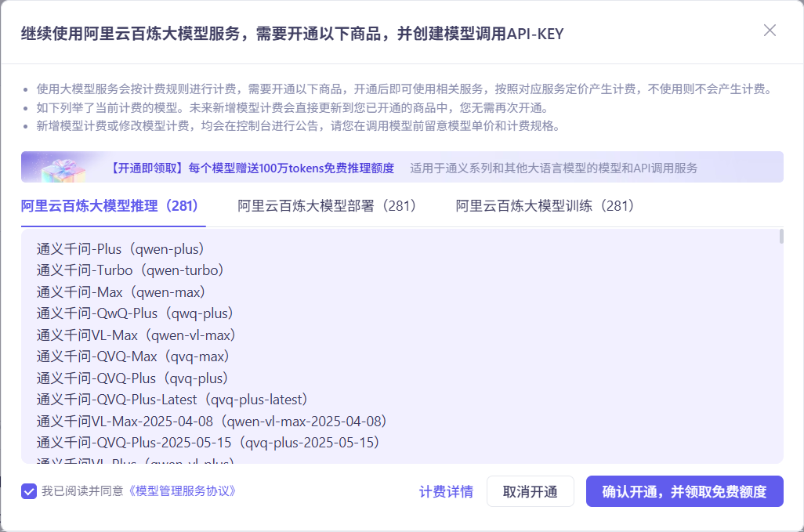Select 通义千问-QVQ-Plus (qvq-plus) row
The height and width of the screenshot is (532, 804).
coord(132,378)
